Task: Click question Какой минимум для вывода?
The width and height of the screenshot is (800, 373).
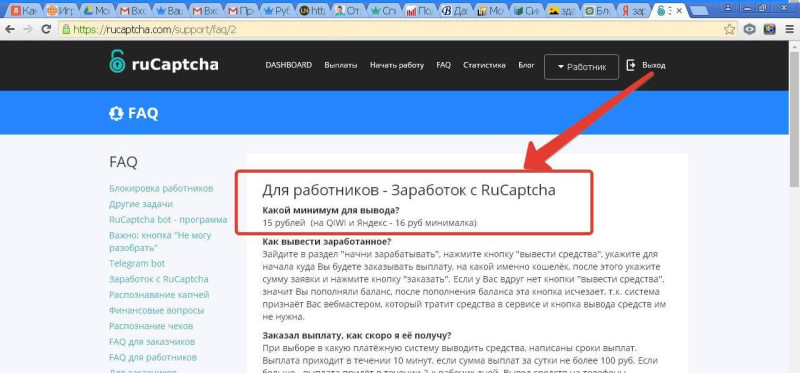Action: [331, 210]
